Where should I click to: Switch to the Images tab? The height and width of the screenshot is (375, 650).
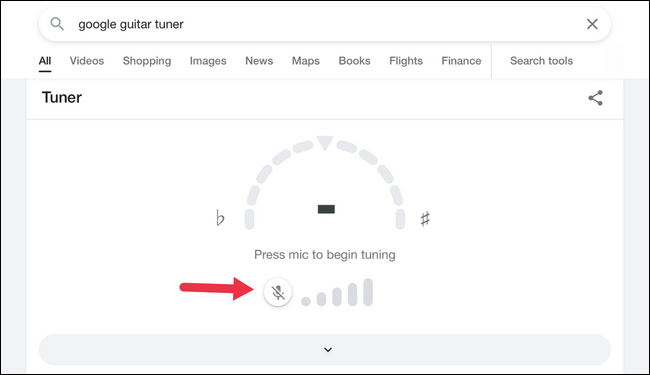(x=208, y=61)
